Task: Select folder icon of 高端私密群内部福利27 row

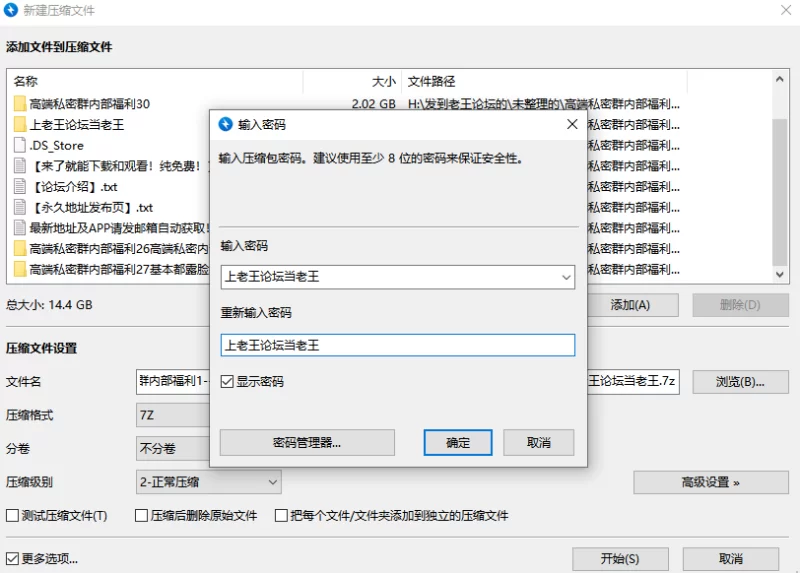Action: (20, 269)
